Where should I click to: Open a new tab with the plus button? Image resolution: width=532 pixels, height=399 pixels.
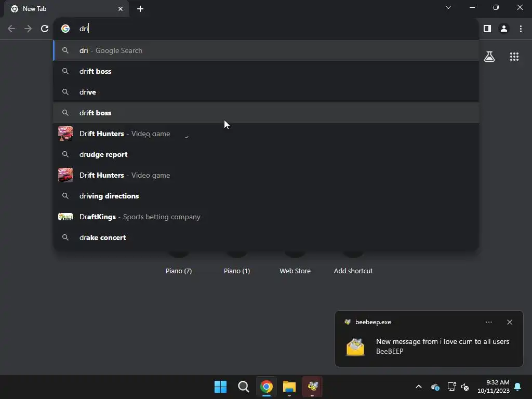click(140, 9)
